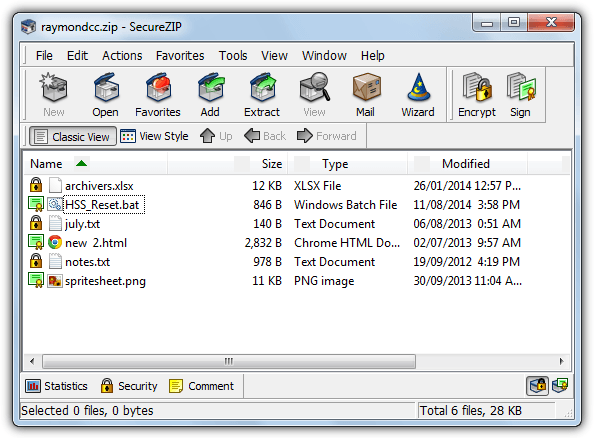
Task: Switch to the Statistics tab
Action: click(56, 386)
